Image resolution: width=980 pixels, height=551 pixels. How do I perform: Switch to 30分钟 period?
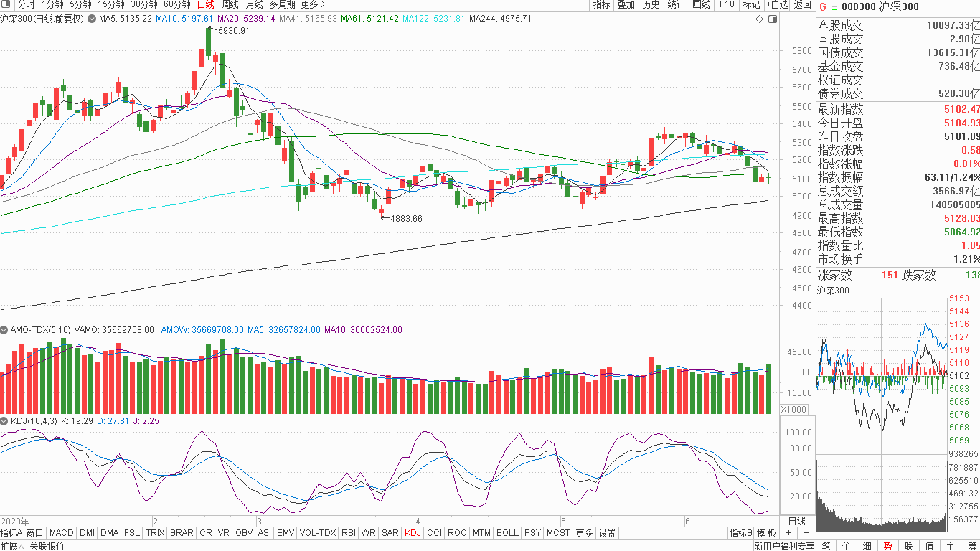[x=143, y=5]
